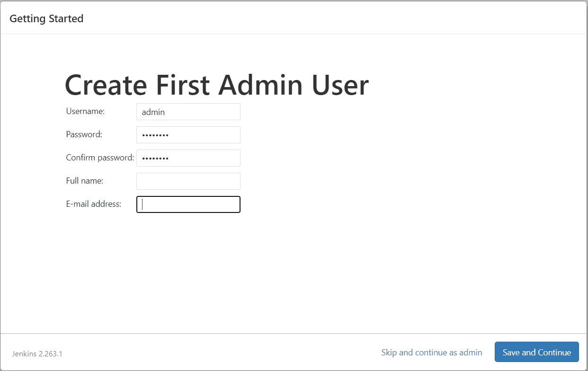Focus the Username input field

pos(188,111)
